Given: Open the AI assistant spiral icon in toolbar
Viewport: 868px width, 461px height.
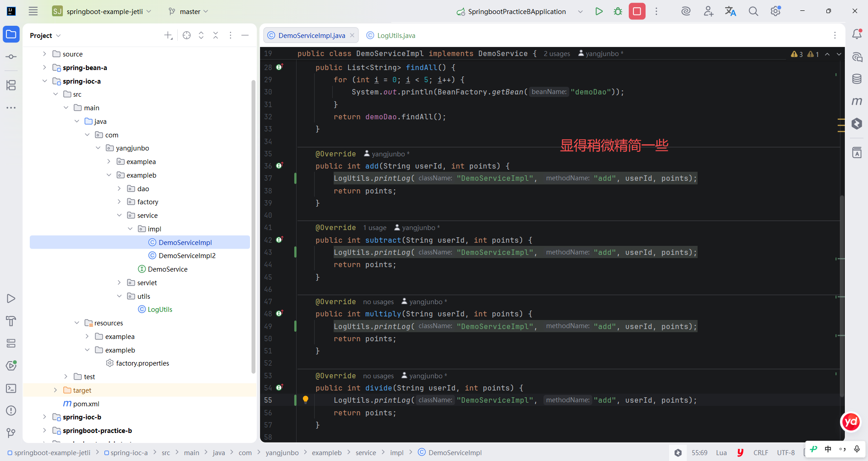Looking at the screenshot, I should point(686,11).
